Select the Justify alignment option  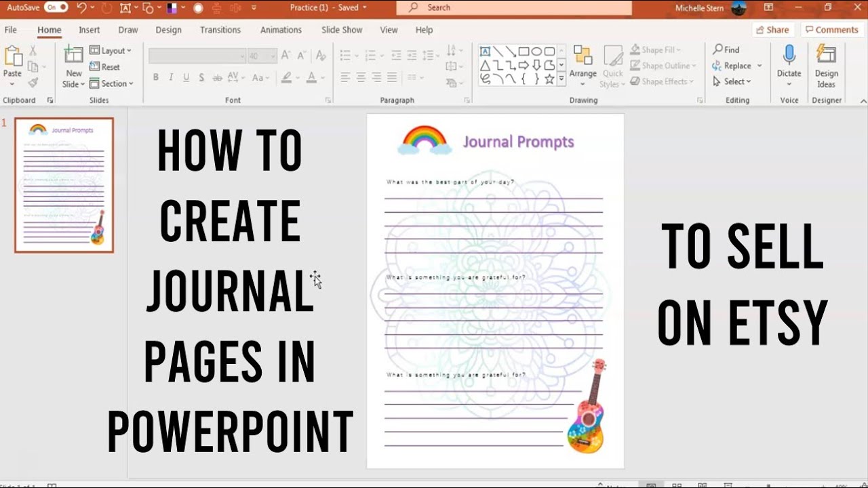[x=392, y=77]
